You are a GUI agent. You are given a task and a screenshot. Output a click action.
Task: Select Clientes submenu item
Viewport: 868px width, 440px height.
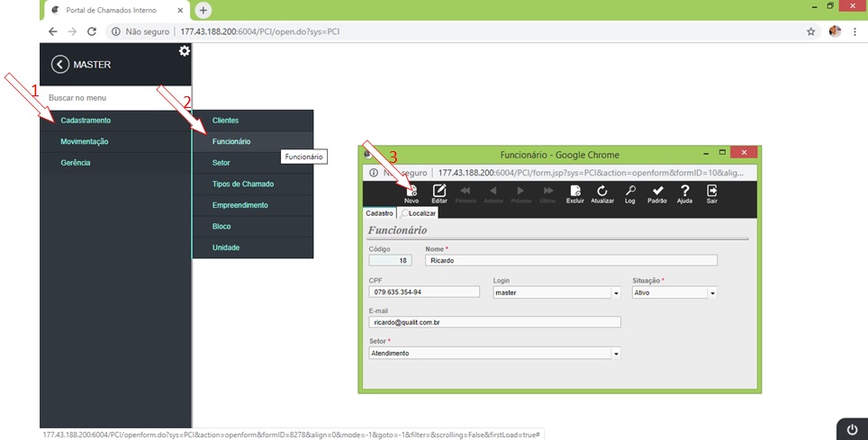coord(253,120)
